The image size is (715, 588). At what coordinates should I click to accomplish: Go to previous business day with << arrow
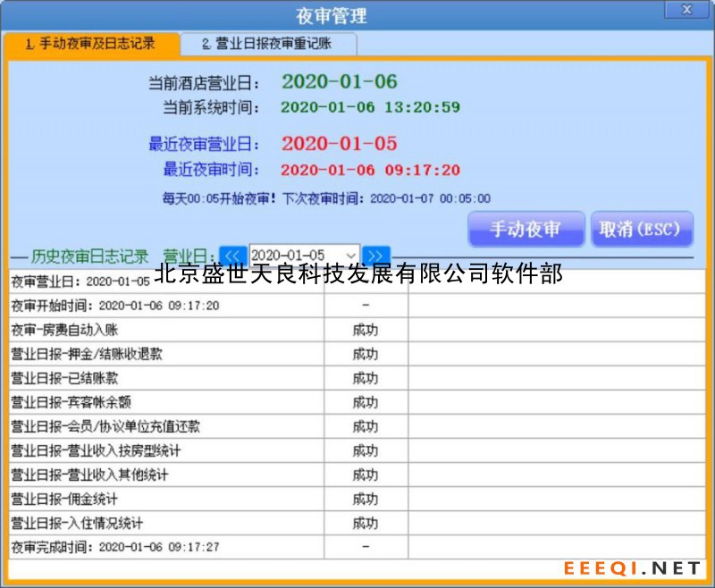click(232, 256)
